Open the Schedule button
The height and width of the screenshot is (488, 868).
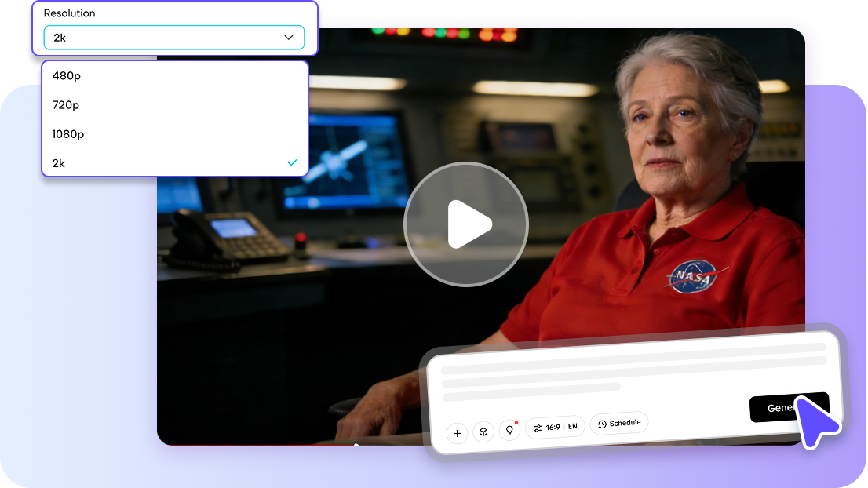[619, 422]
